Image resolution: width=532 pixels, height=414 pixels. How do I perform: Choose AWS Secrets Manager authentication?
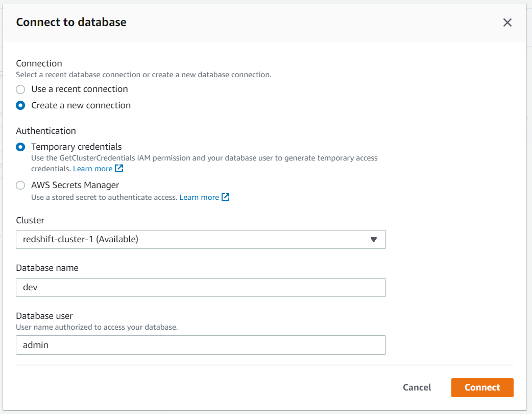pyautogui.click(x=20, y=186)
